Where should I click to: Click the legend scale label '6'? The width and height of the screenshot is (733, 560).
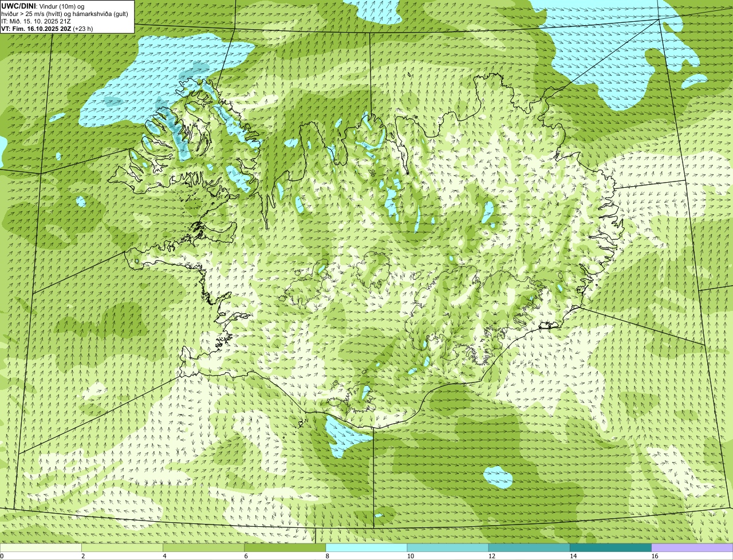[246, 556]
